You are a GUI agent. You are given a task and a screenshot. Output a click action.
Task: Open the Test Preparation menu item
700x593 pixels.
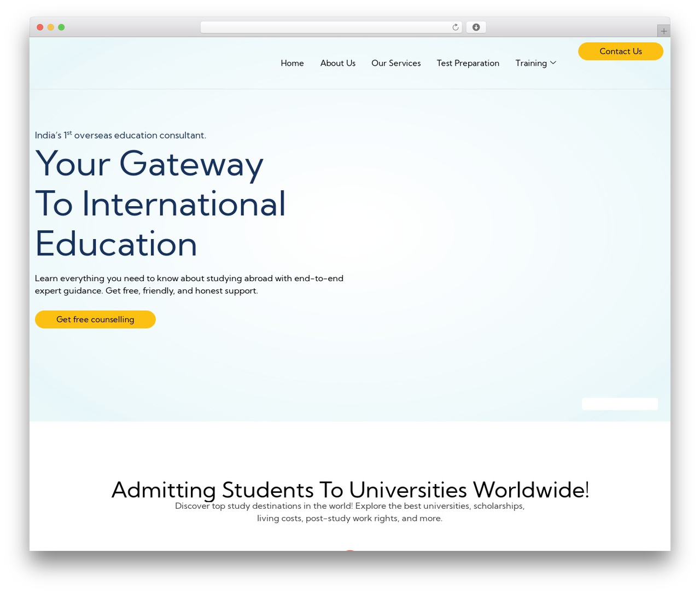[x=468, y=63]
